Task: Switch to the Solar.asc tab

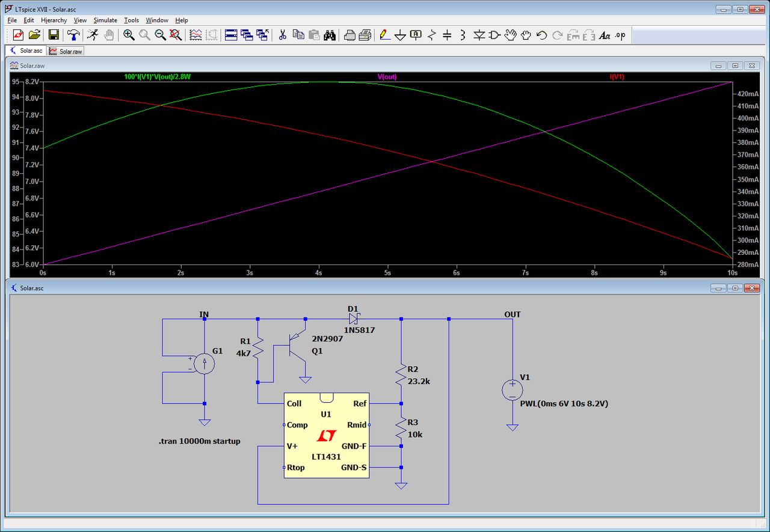Action: (x=26, y=50)
